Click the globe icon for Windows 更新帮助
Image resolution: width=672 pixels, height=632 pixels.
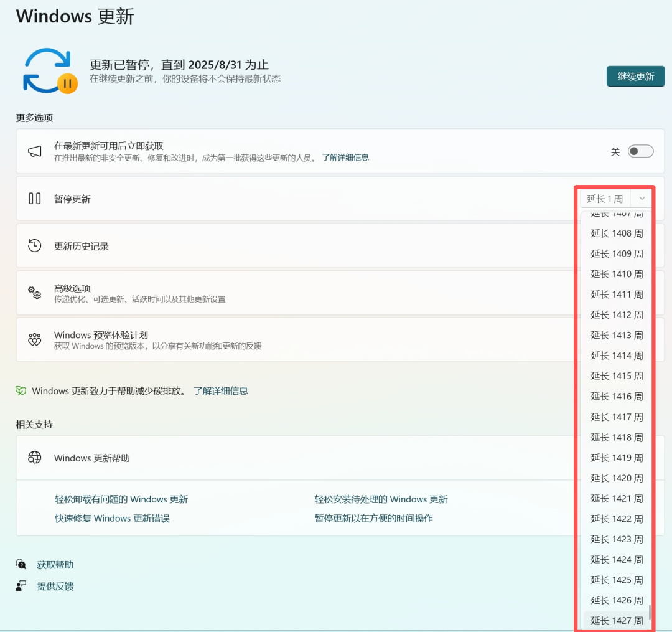coord(35,458)
